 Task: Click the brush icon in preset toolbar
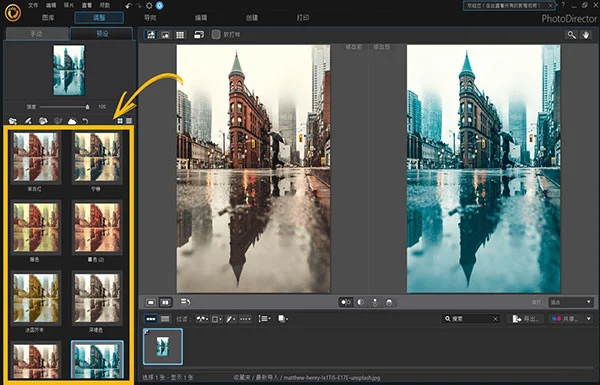coord(28,121)
